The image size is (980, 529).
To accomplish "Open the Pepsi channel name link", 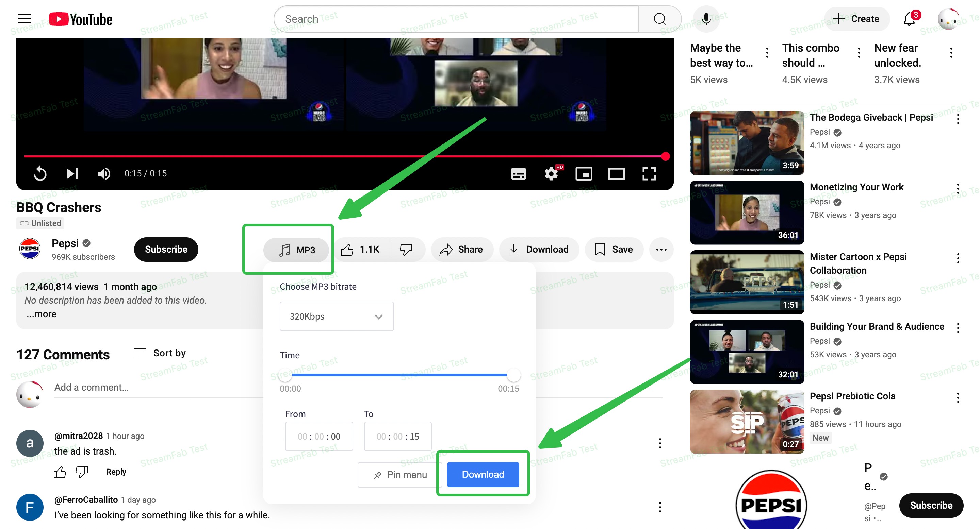I will (x=65, y=243).
